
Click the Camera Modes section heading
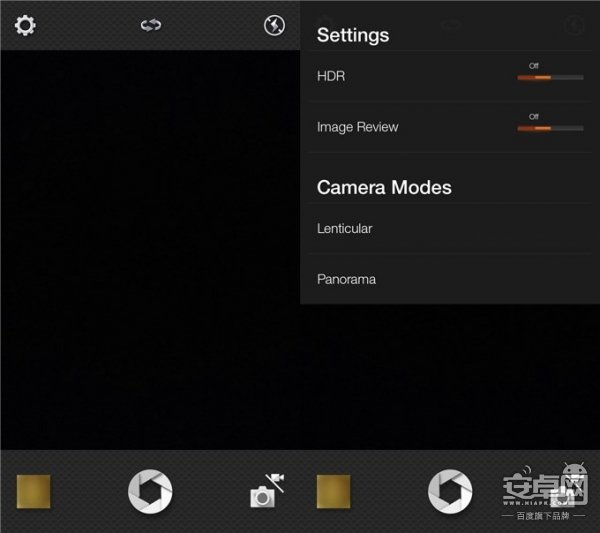pos(384,187)
